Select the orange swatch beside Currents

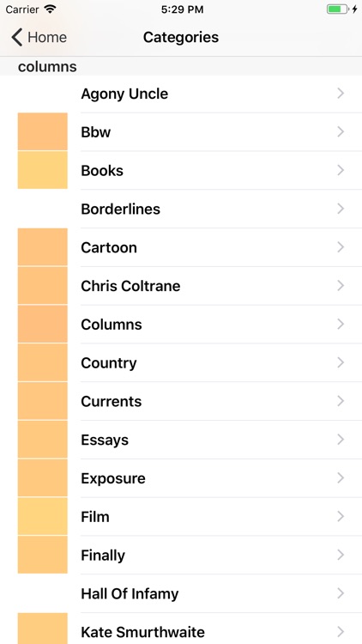[43, 401]
